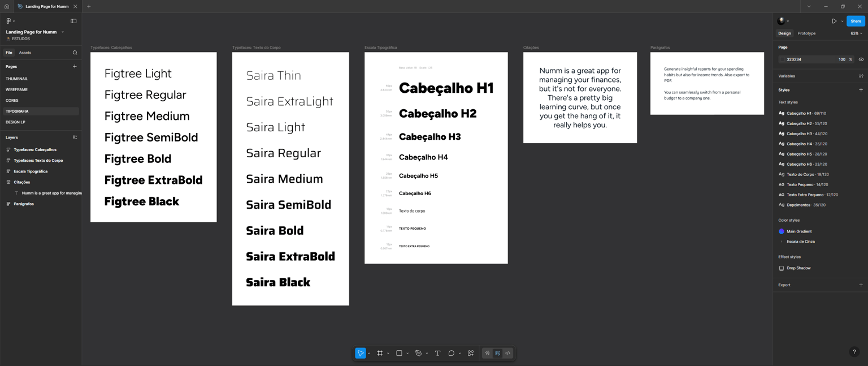Click the Cabeçalho H1 heading on canvas

(446, 88)
